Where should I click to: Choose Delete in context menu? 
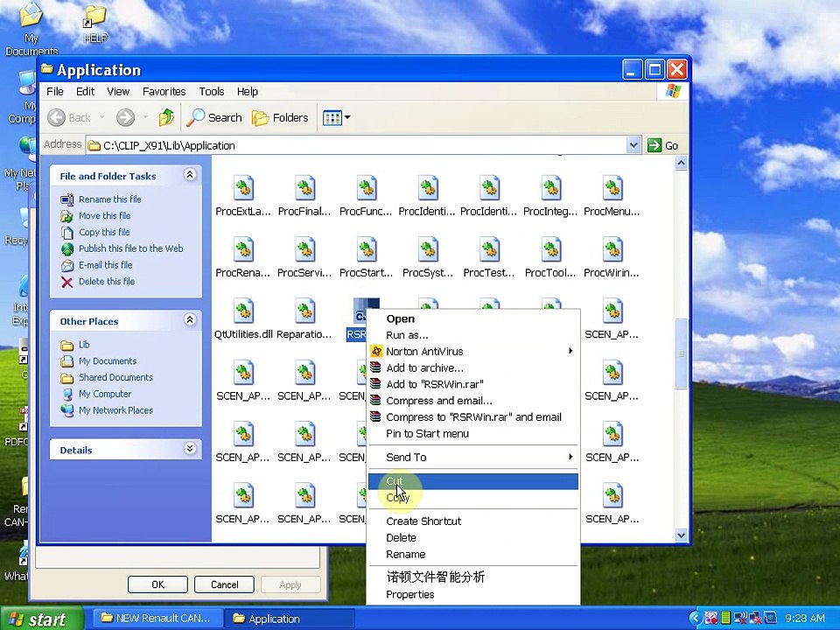click(x=473, y=538)
